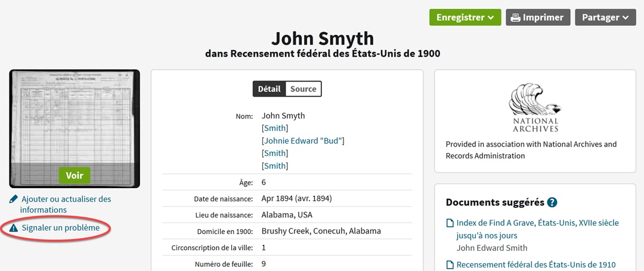Click document icon beside Find A Grave
Image resolution: width=644 pixels, height=271 pixels.
[x=450, y=223]
